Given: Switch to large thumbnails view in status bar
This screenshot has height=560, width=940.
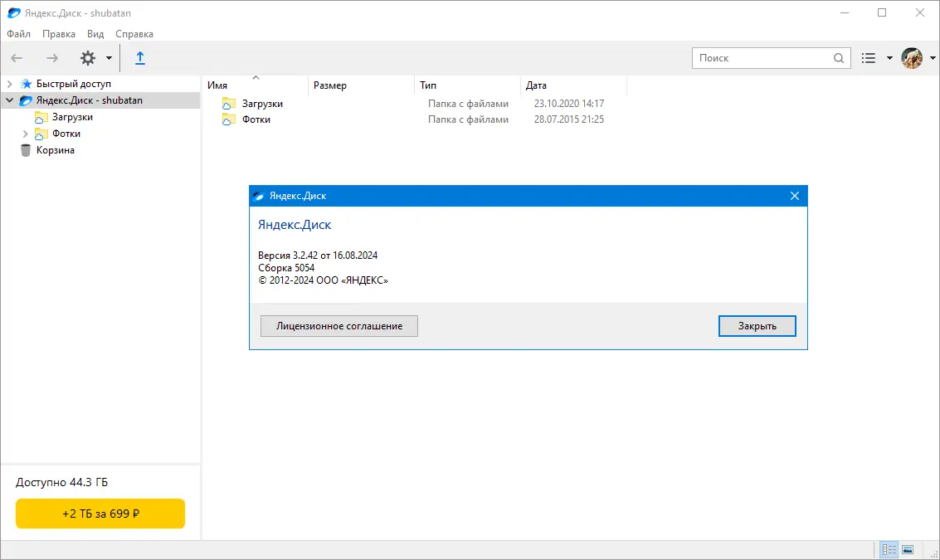Looking at the screenshot, I should (908, 550).
